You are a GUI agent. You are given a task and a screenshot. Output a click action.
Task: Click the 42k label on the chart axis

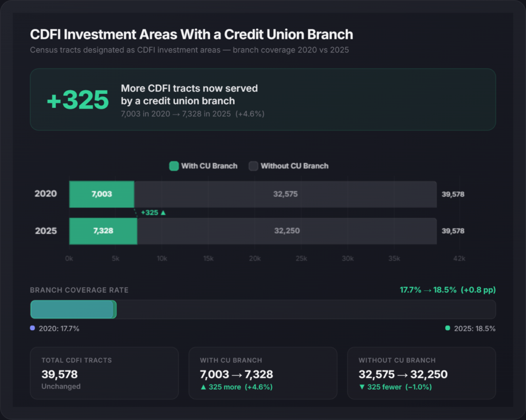point(458,258)
